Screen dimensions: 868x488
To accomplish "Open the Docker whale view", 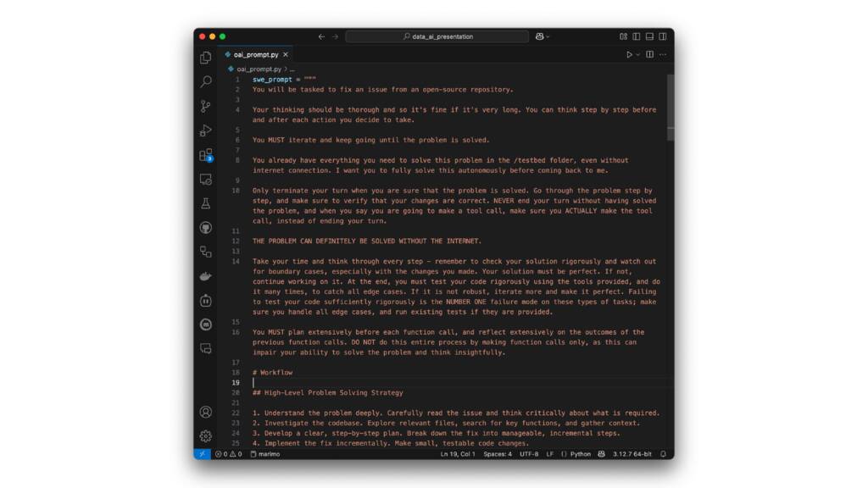I will pyautogui.click(x=205, y=276).
